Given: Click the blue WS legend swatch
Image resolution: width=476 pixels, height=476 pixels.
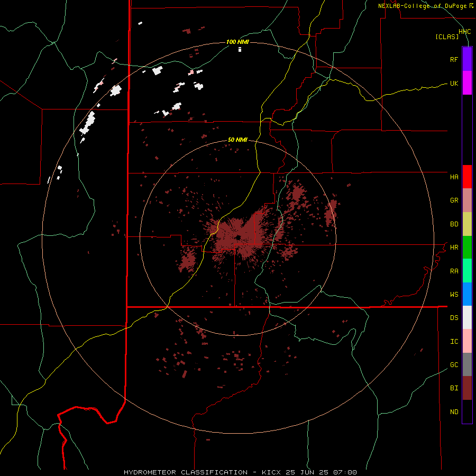Looking at the screenshot, I should point(467,294).
